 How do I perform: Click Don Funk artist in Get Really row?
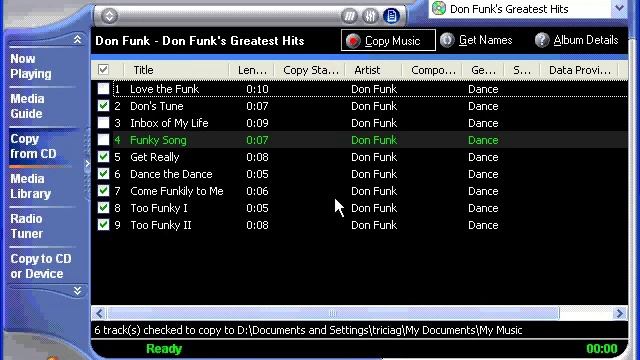point(374,157)
